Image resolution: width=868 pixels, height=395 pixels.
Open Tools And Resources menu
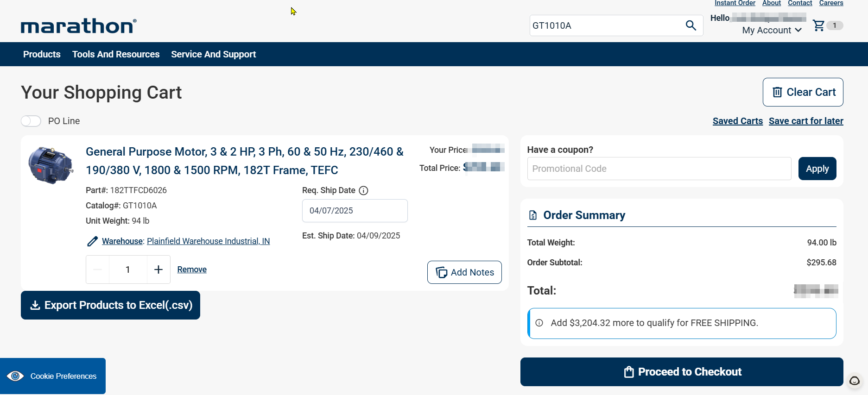pyautogui.click(x=116, y=54)
